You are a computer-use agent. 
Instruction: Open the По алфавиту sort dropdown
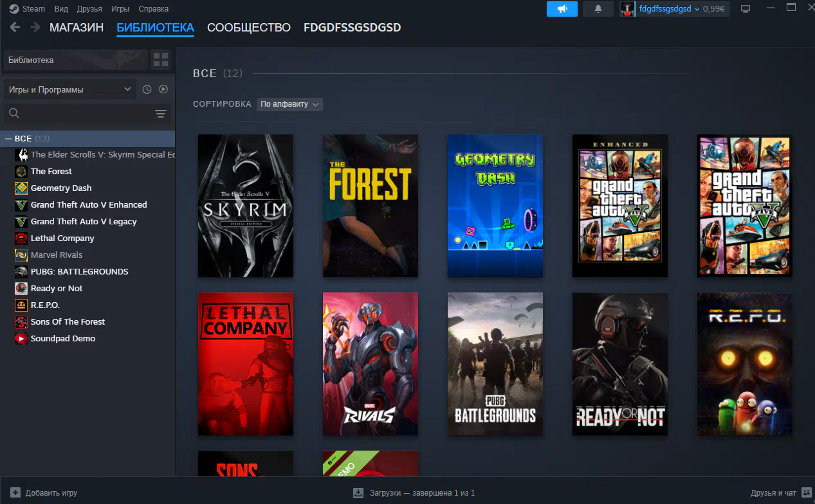289,104
